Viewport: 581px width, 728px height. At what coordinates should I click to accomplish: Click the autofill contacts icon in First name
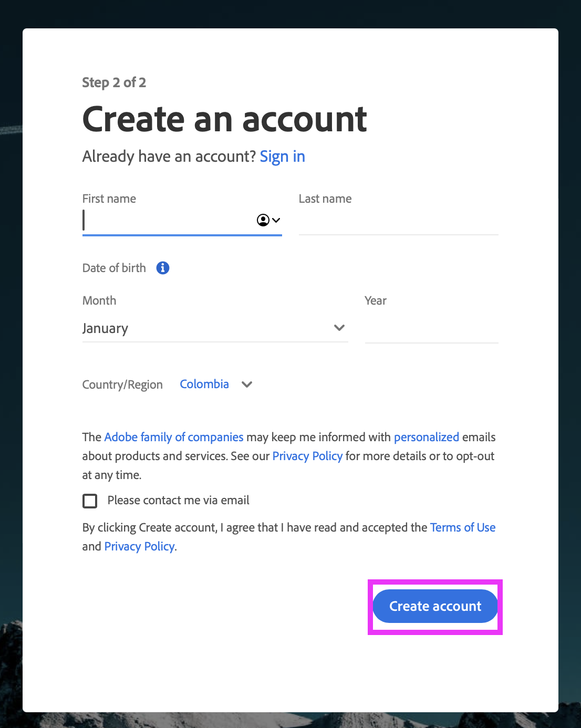(268, 220)
